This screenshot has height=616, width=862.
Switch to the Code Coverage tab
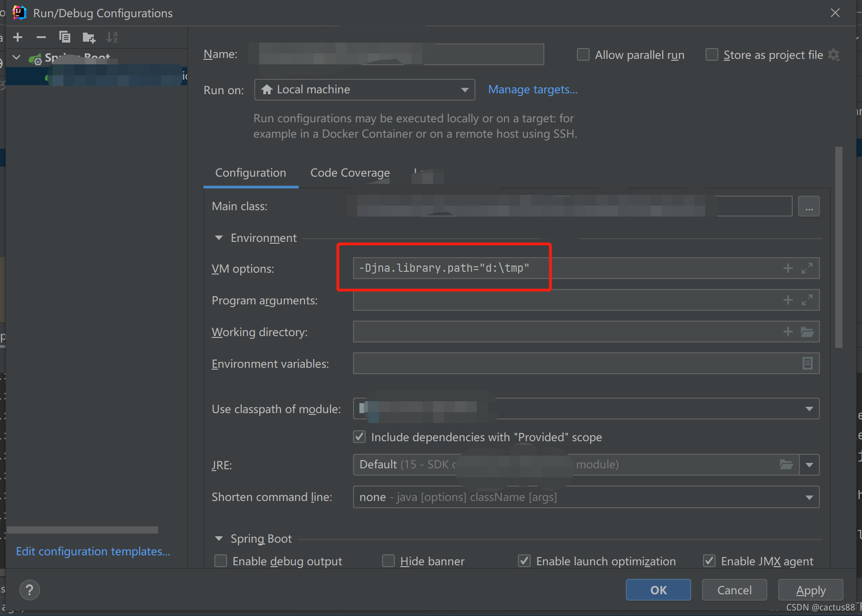[350, 173]
